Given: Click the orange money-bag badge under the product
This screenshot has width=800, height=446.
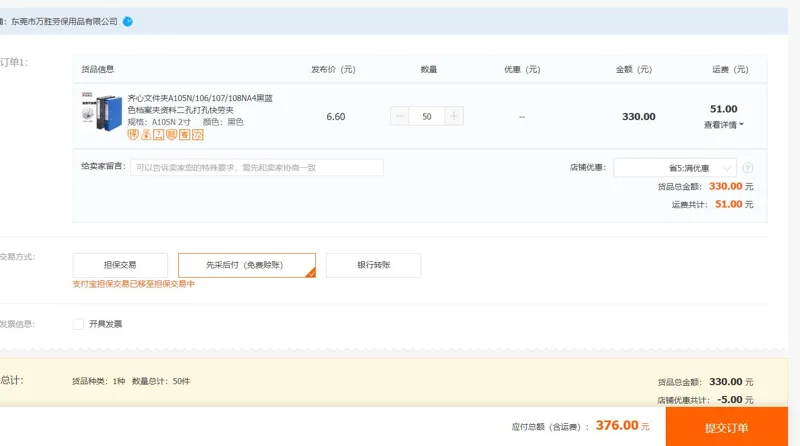Looking at the screenshot, I should click(146, 135).
